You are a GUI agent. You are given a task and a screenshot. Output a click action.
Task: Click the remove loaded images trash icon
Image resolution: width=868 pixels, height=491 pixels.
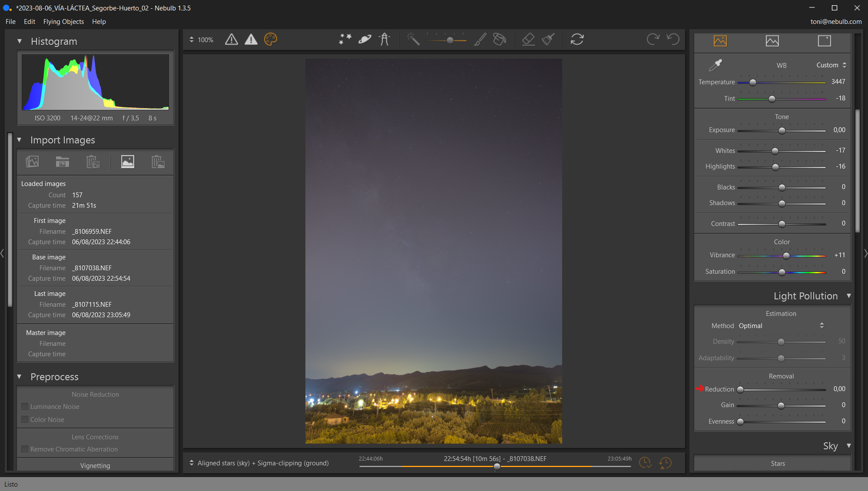pyautogui.click(x=93, y=162)
